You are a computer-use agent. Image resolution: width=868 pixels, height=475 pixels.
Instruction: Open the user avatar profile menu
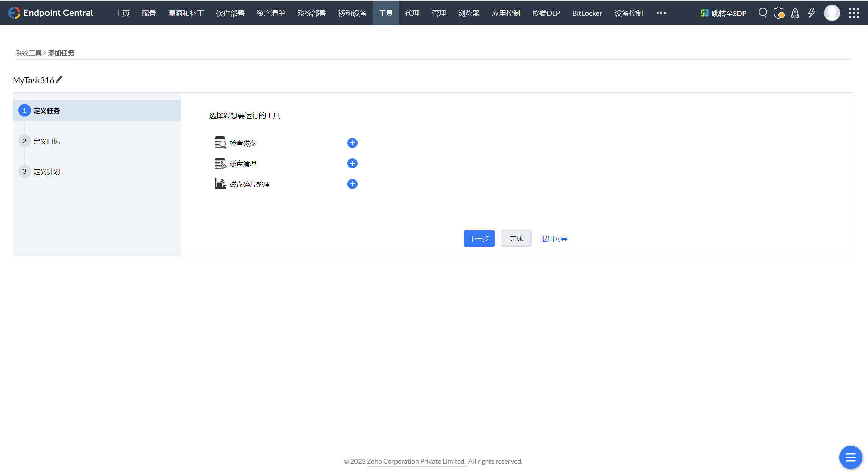click(x=832, y=13)
